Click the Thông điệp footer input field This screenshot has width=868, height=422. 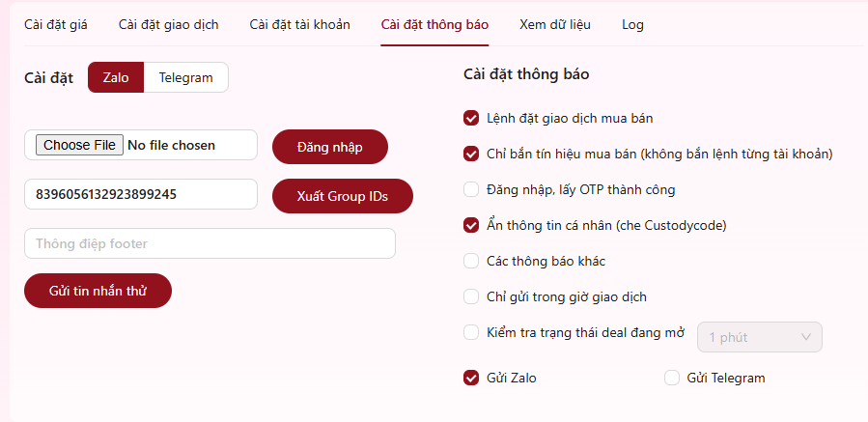[210, 243]
